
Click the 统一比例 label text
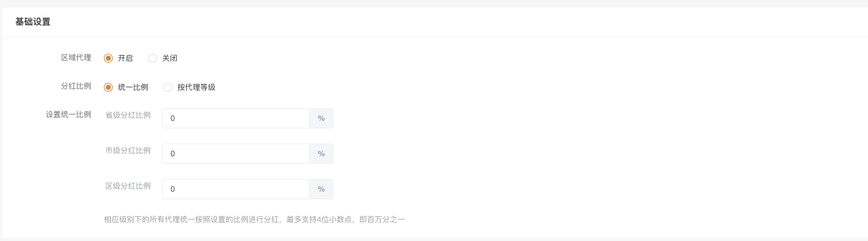coord(133,87)
